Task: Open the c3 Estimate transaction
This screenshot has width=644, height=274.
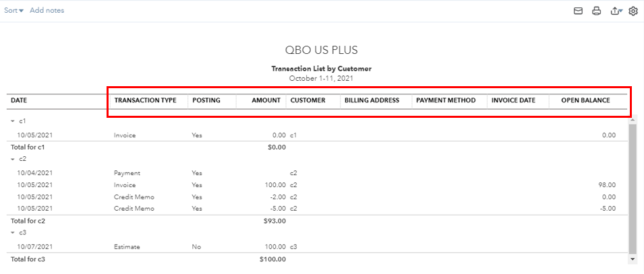Action: pos(127,247)
